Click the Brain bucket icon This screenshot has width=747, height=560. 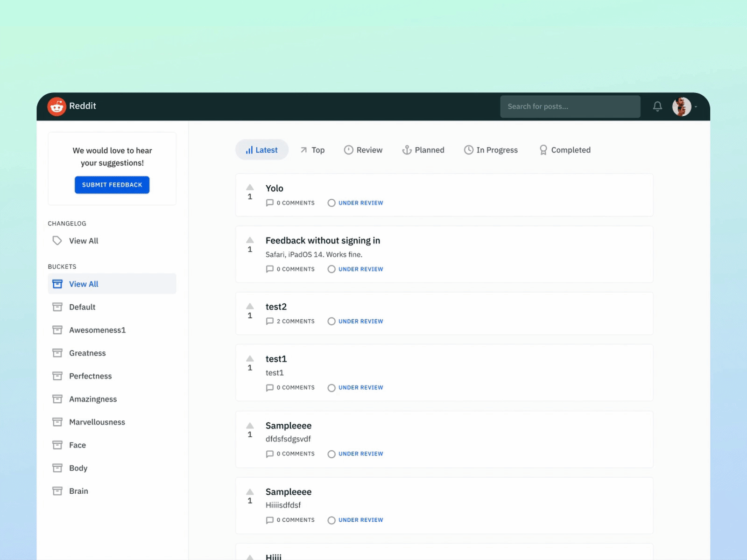coord(57,491)
